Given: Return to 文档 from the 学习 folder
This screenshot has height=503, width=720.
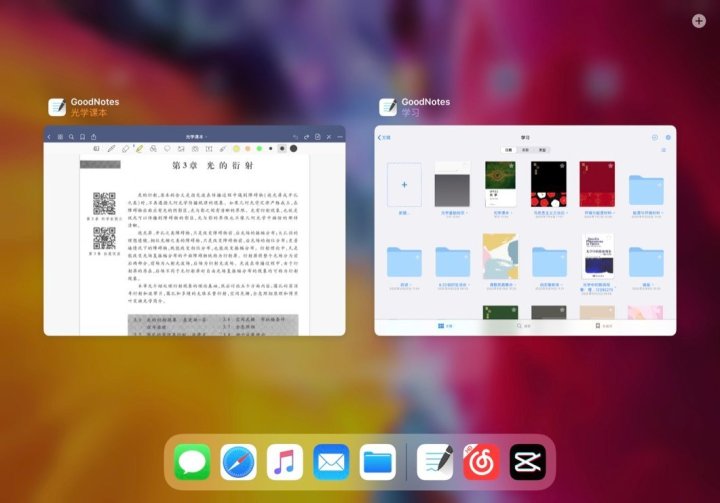Looking at the screenshot, I should pos(384,137).
